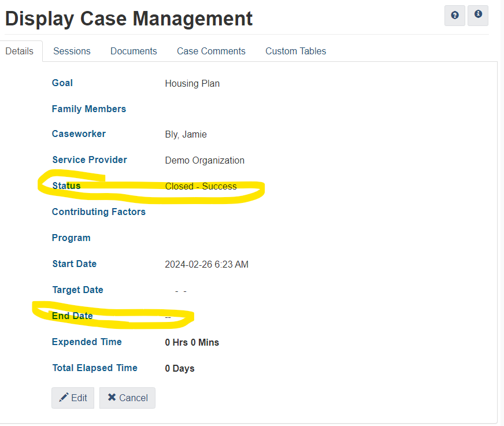
Task: Click the 0 Days total elapsed value
Action: [179, 368]
